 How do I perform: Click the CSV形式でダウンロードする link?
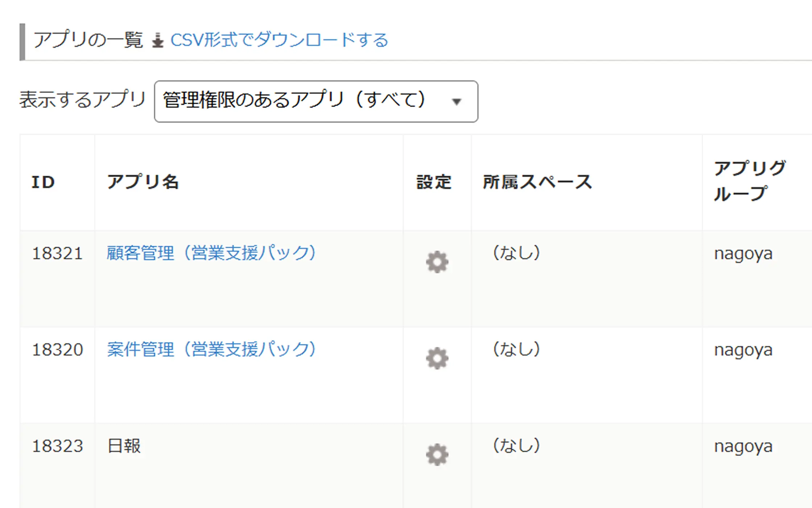(279, 40)
